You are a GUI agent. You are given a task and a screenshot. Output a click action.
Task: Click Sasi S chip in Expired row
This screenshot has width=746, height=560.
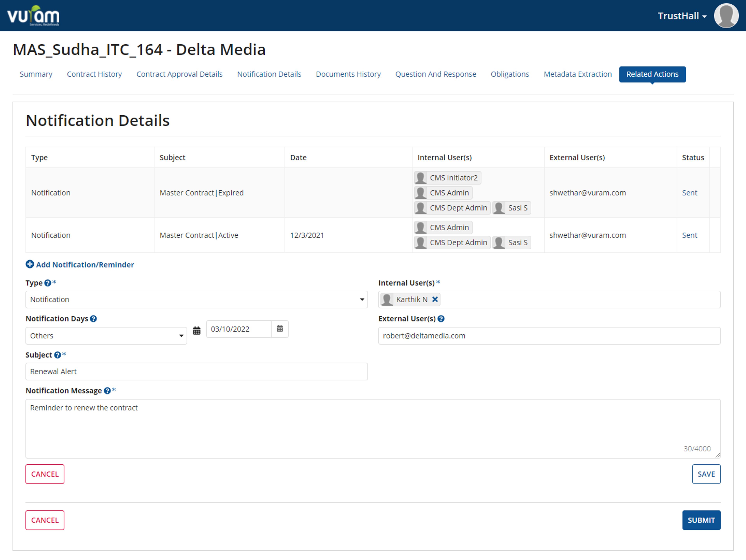[512, 208]
